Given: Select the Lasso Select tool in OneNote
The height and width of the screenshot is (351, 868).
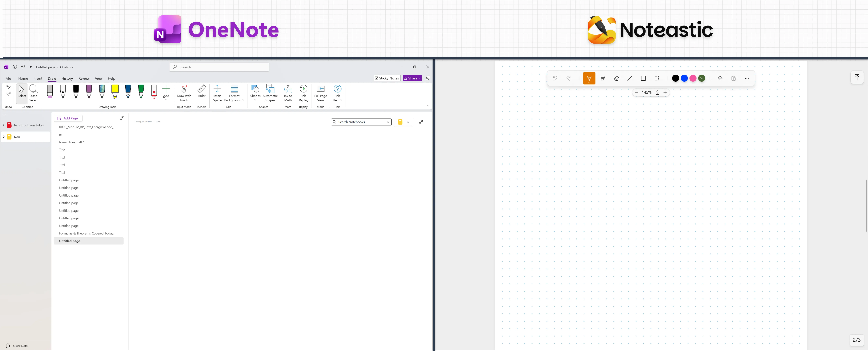Looking at the screenshot, I should coord(33,93).
